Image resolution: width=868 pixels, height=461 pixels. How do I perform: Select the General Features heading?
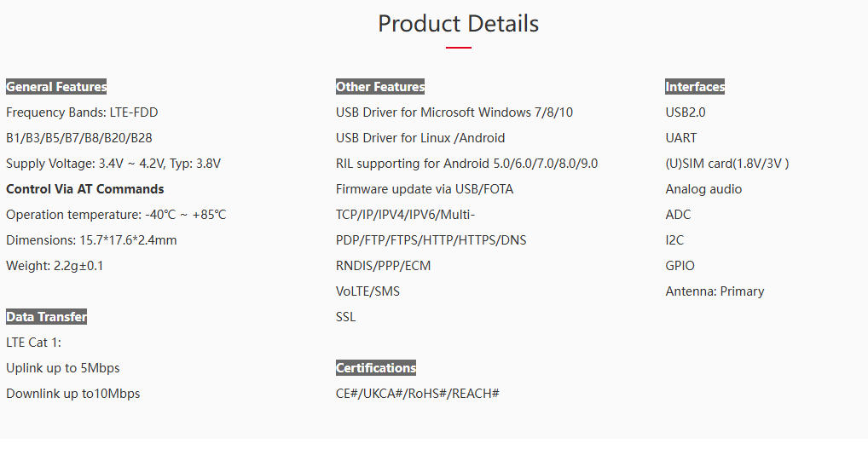[56, 87]
